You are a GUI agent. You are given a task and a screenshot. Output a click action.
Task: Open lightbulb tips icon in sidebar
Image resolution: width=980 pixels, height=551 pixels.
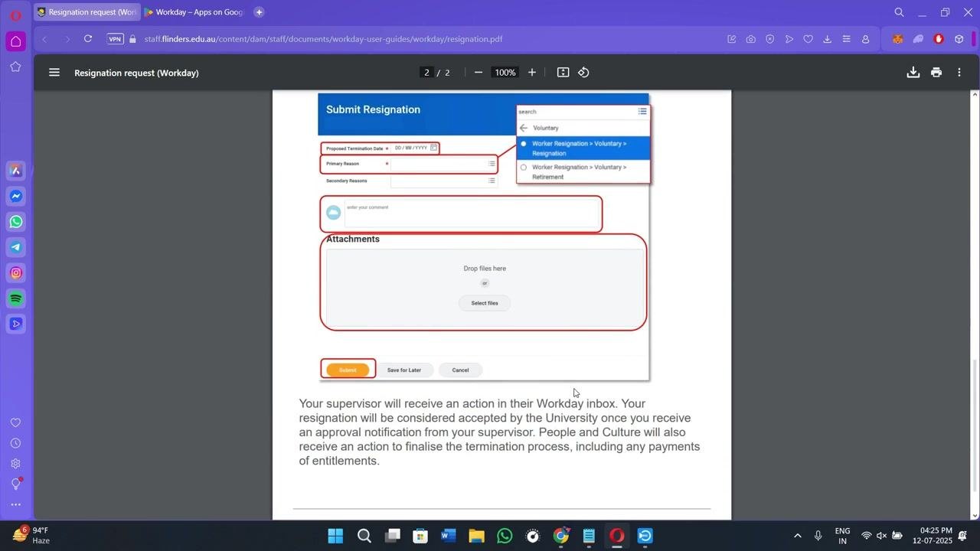[x=15, y=484]
